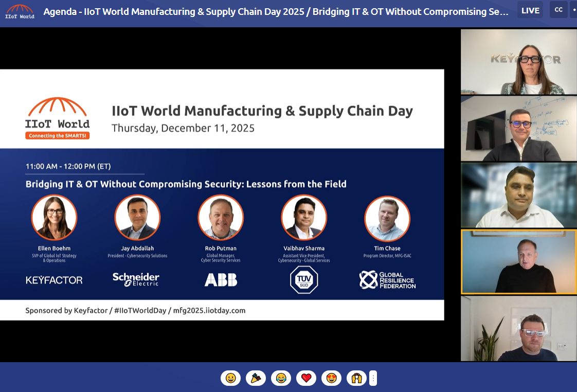Screen dimensions: 577x392
Task: Click the TÜV SÜD octagon logo
Action: [304, 280]
